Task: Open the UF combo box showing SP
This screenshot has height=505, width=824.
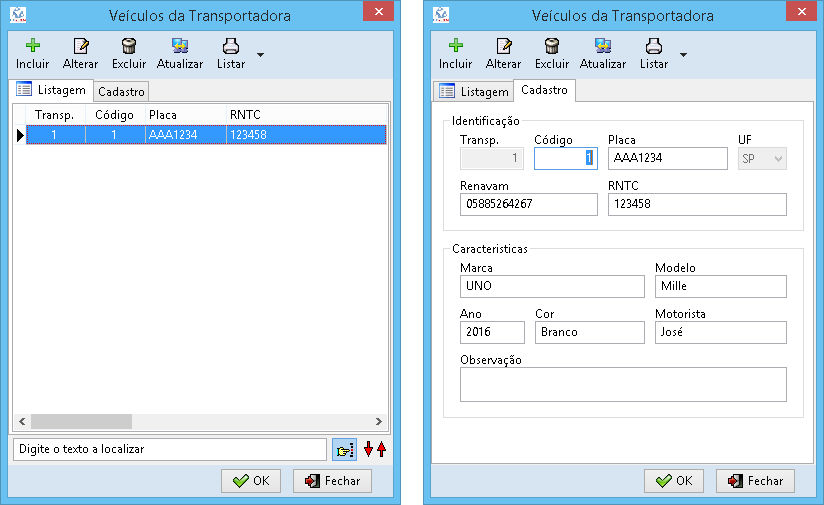Action: [762, 159]
